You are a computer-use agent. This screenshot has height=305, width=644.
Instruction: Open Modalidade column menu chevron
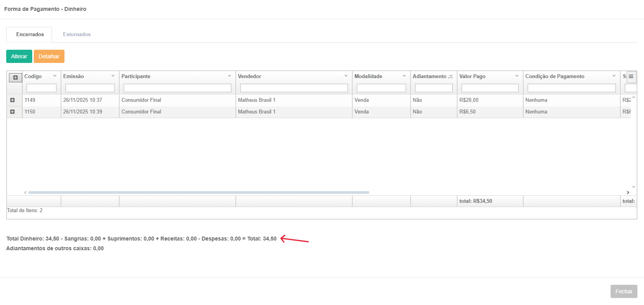(404, 76)
